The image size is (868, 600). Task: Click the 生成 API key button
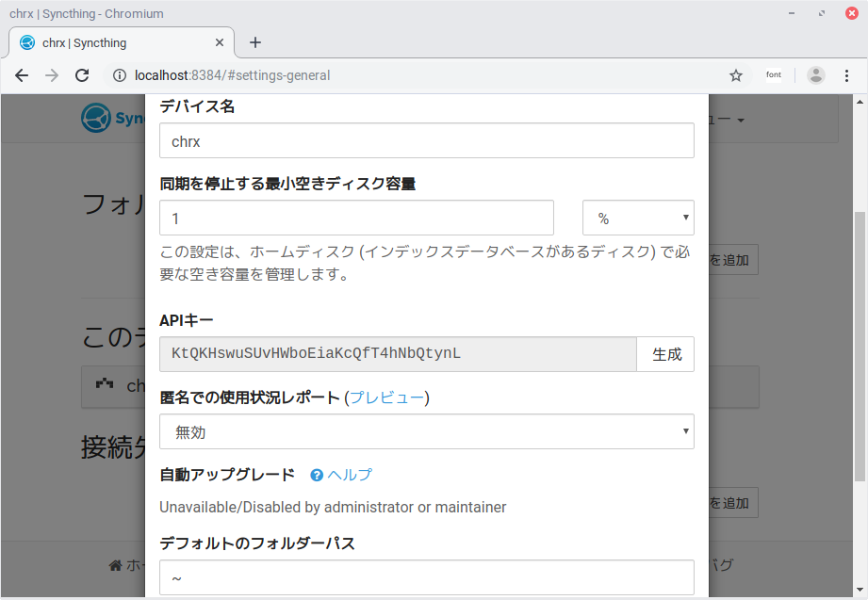(x=666, y=355)
